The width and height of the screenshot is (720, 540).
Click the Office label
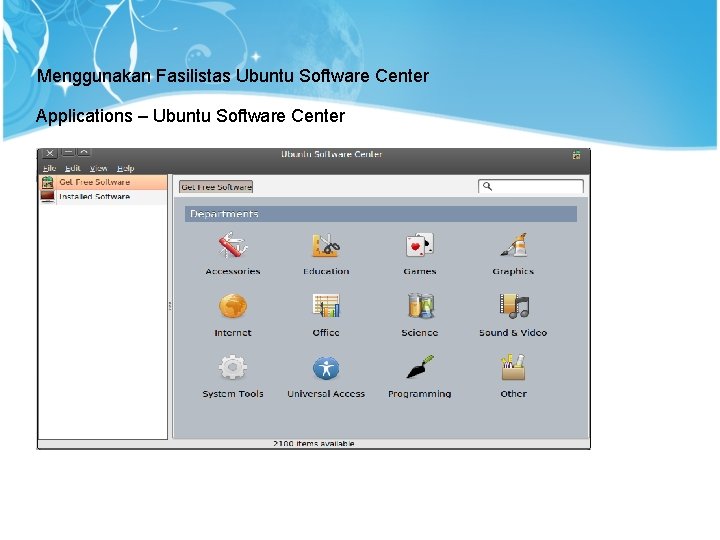(x=326, y=332)
